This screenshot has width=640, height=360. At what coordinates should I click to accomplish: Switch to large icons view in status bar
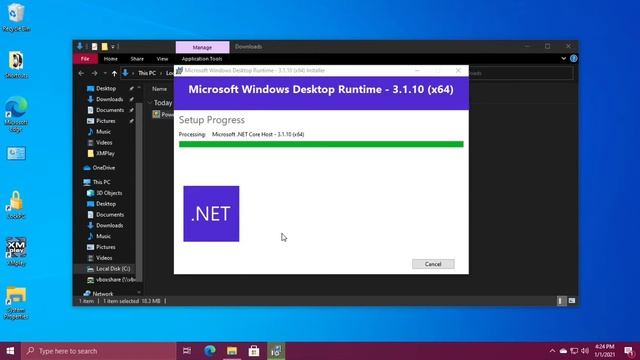click(x=572, y=301)
